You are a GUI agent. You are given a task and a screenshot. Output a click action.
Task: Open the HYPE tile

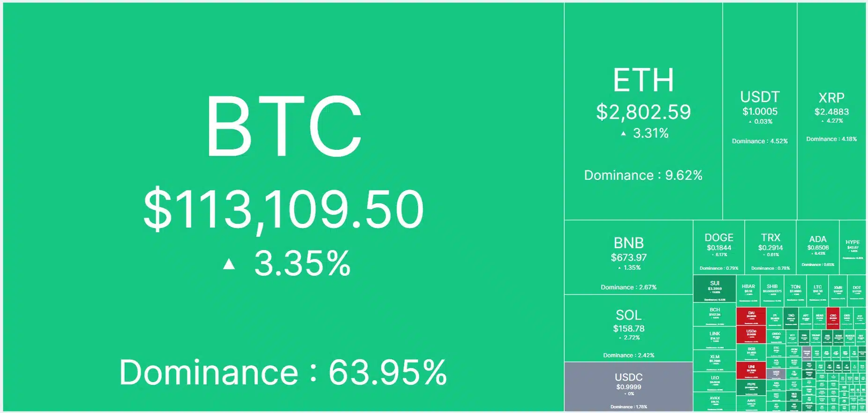pyautogui.click(x=853, y=247)
